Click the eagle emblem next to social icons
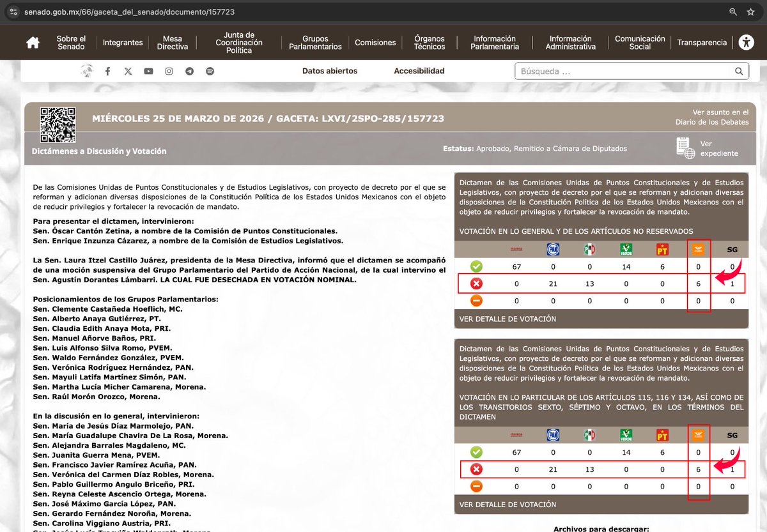The height and width of the screenshot is (532, 767). point(87,71)
